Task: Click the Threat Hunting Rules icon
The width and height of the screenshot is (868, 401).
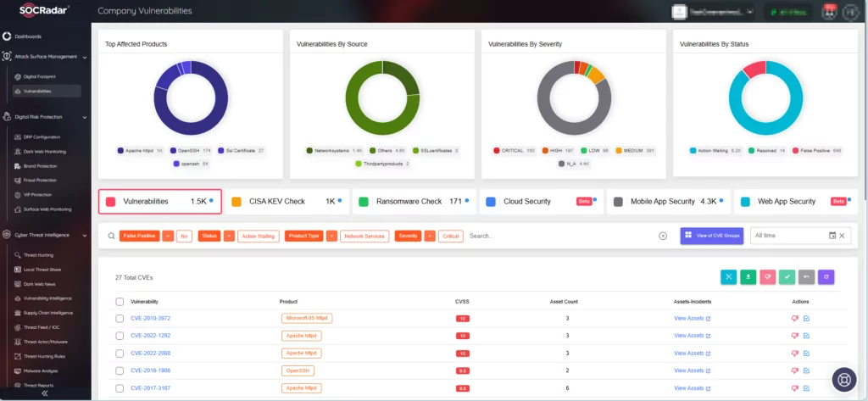Action: point(19,356)
